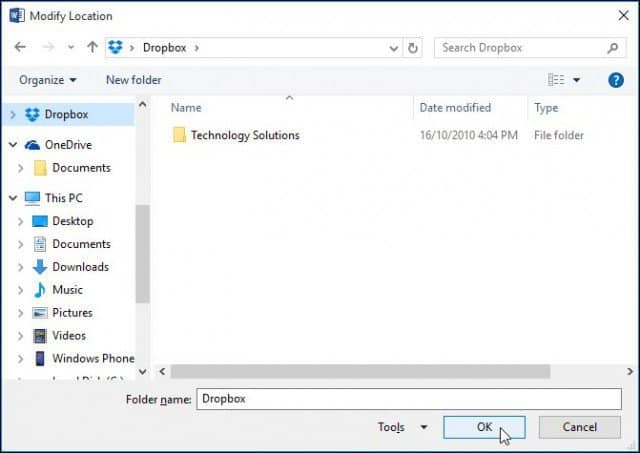Open the Videos location
Viewport: 640px width, 453px height.
[69, 335]
